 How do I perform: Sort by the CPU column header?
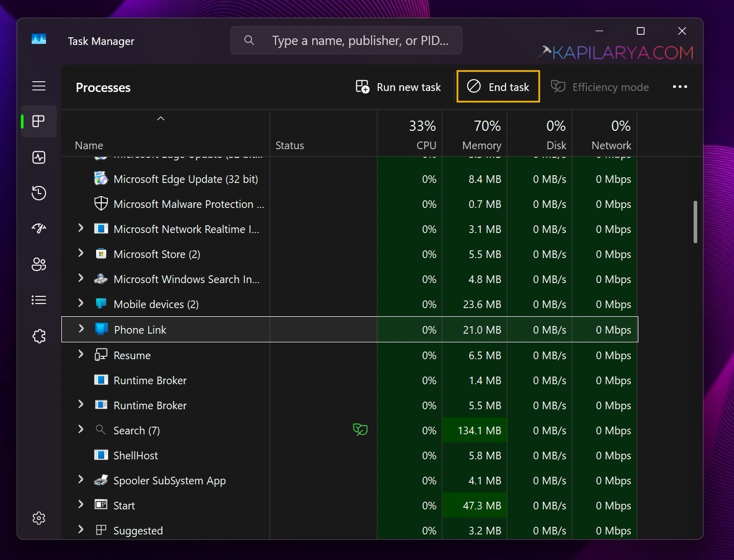[x=409, y=133]
